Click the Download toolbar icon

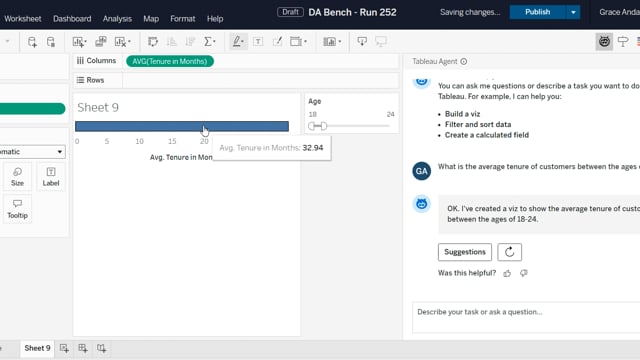(362, 42)
